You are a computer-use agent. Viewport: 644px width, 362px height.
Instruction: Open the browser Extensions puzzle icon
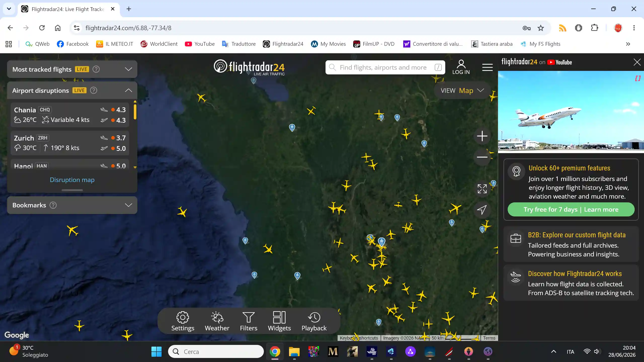tap(594, 28)
